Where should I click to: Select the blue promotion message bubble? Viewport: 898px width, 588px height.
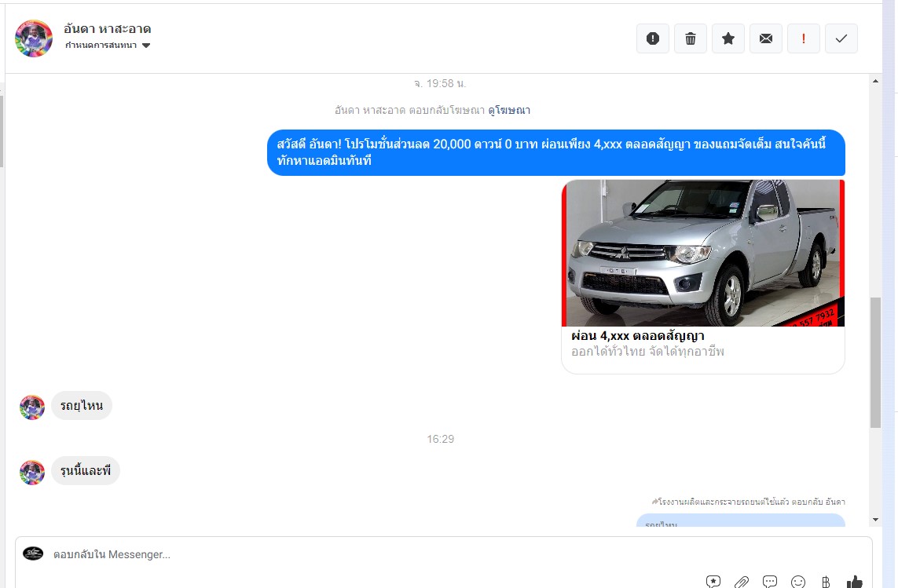556,152
